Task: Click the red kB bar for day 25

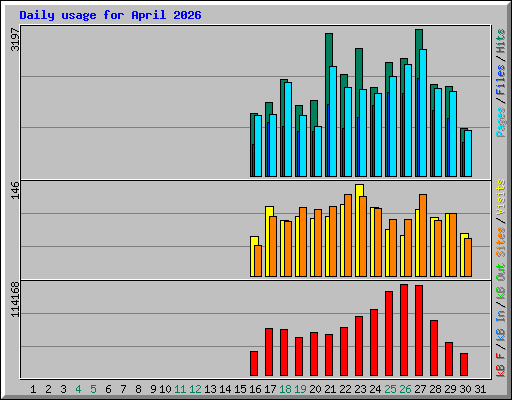Action: (389, 333)
